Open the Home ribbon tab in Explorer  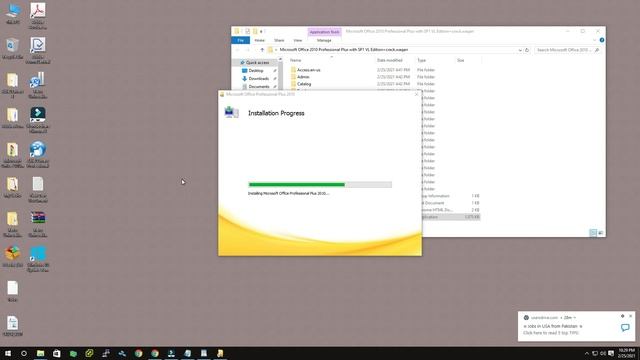pyautogui.click(x=259, y=40)
